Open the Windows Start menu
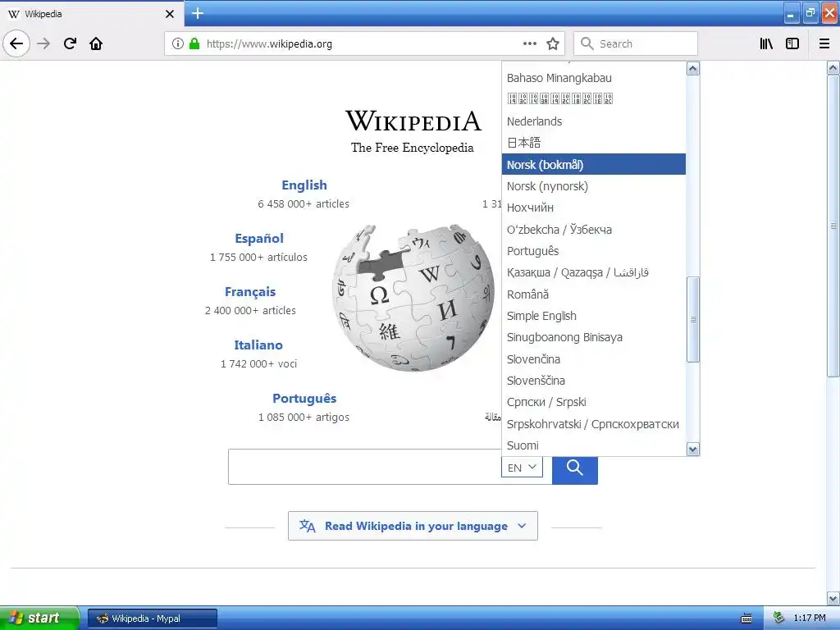The image size is (840, 630). 39,618
